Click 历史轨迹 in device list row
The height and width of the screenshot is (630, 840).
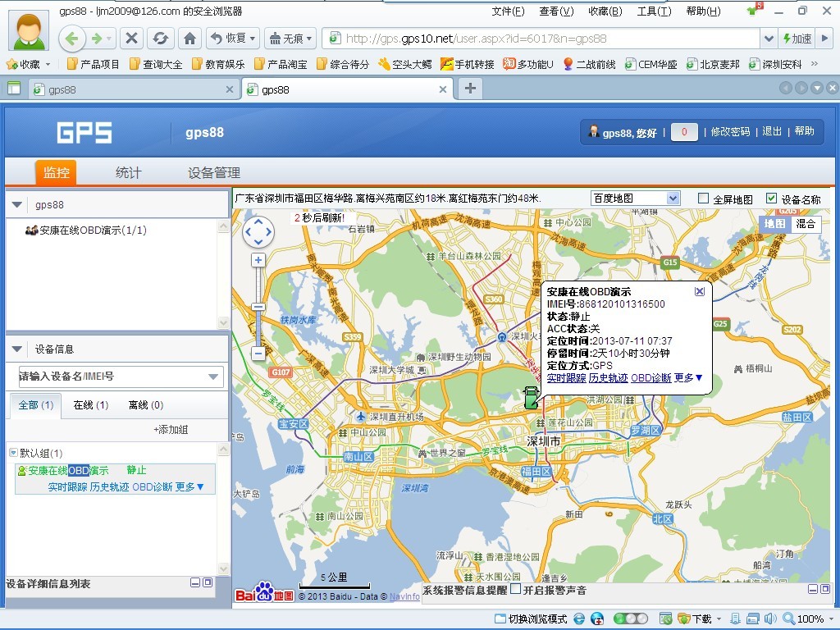pyautogui.click(x=109, y=487)
